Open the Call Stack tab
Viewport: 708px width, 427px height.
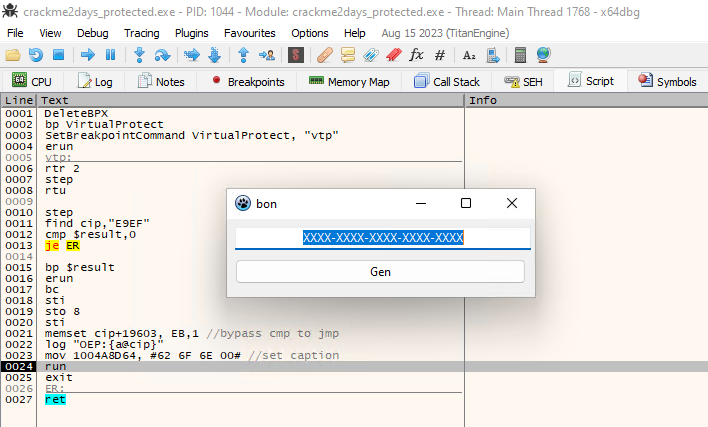[x=447, y=82]
